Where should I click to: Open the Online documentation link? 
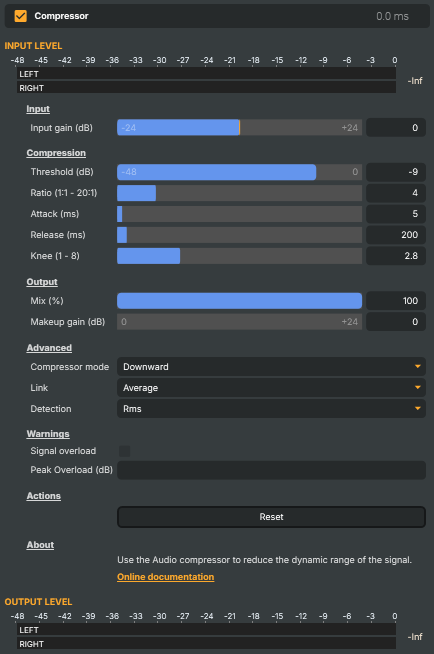(x=166, y=577)
